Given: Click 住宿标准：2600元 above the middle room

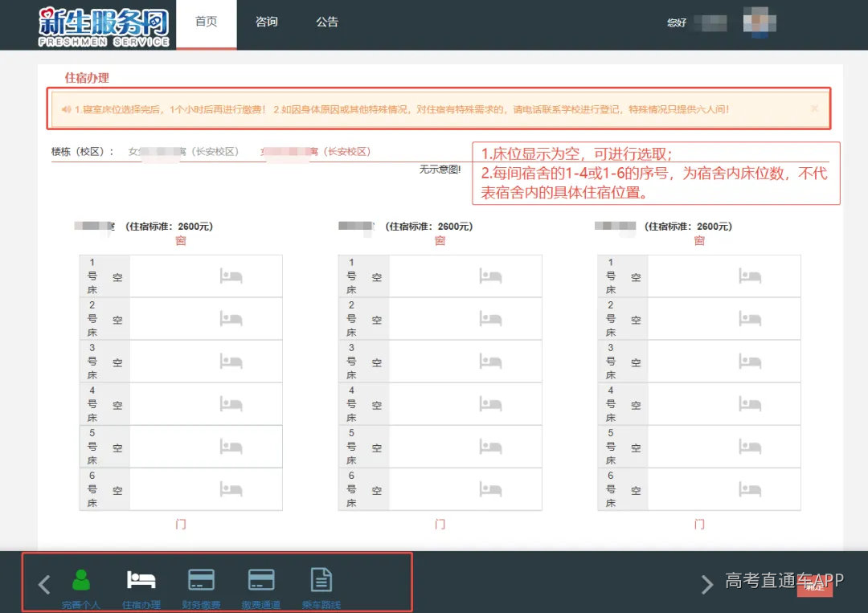Looking at the screenshot, I should click(x=429, y=227).
